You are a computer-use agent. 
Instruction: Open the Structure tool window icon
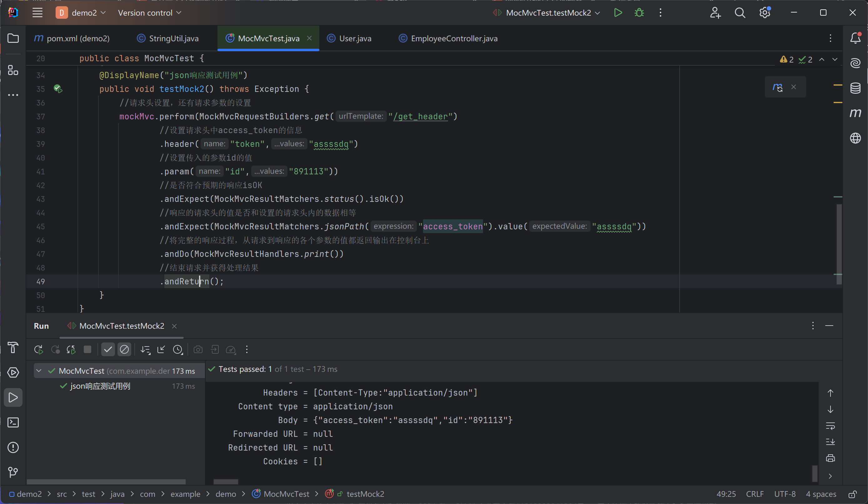(x=13, y=71)
